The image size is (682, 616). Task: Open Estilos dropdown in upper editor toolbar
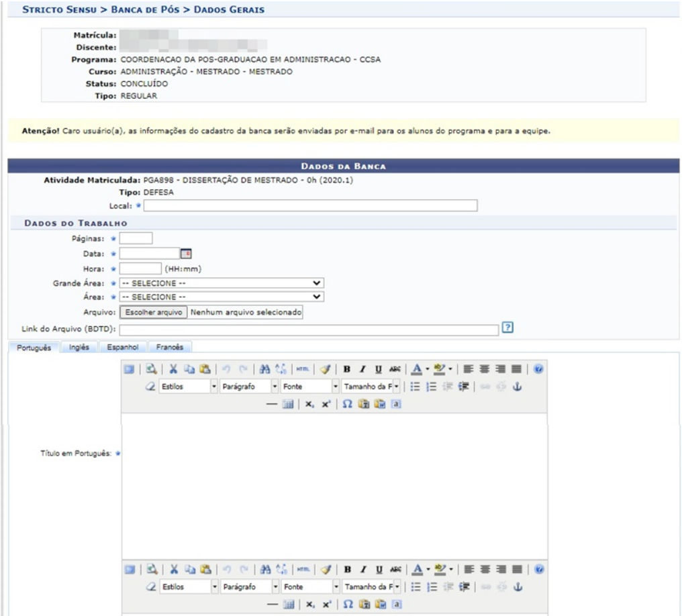tap(188, 387)
